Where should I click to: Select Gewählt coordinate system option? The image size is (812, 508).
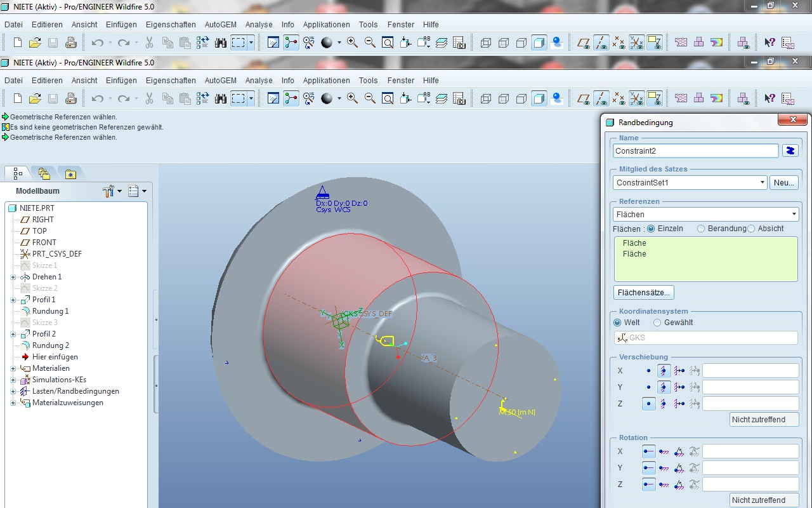click(657, 323)
